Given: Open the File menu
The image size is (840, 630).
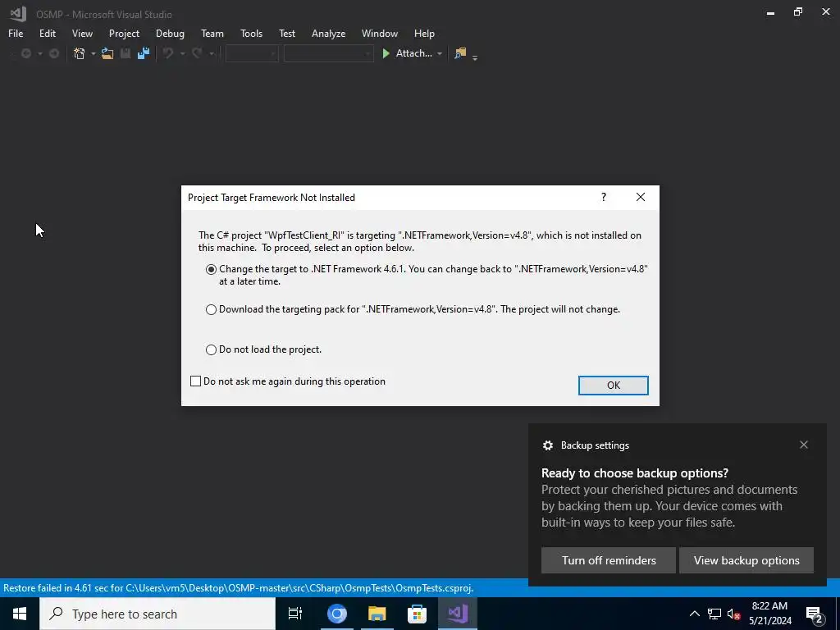Looking at the screenshot, I should click(x=16, y=33).
